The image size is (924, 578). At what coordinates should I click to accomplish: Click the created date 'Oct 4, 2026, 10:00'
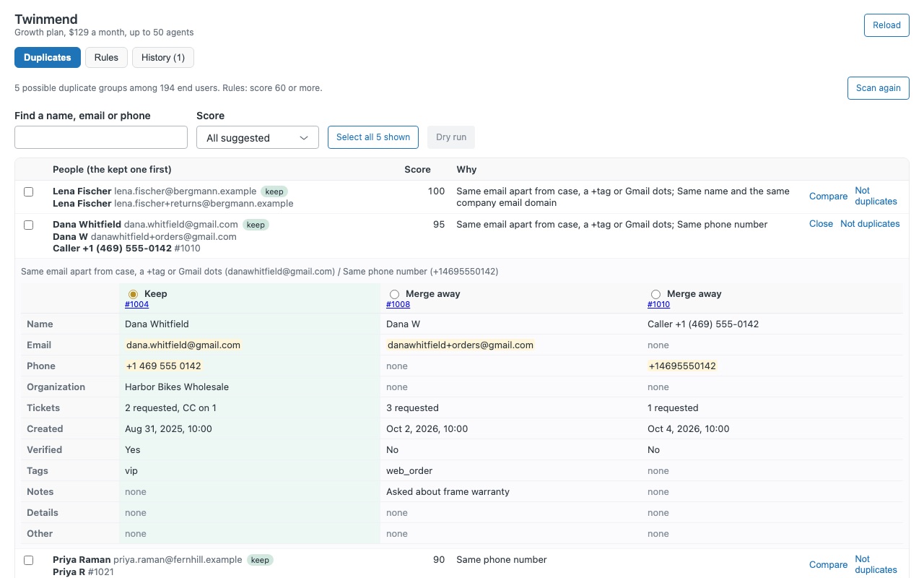coord(689,429)
